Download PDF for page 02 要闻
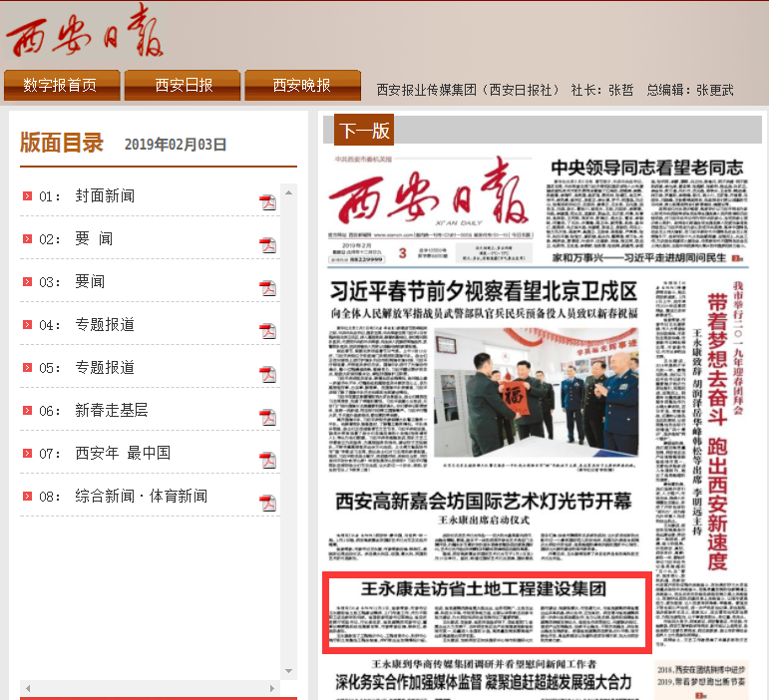This screenshot has height=700, width=769. click(267, 245)
